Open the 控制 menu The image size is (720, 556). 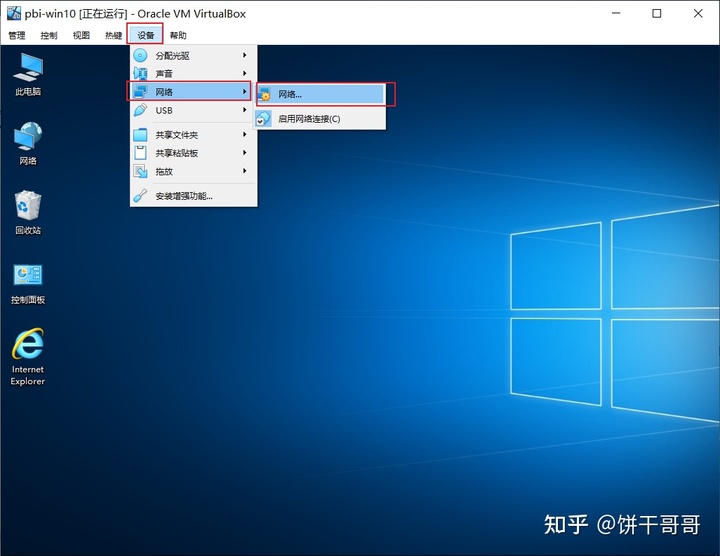click(x=49, y=35)
